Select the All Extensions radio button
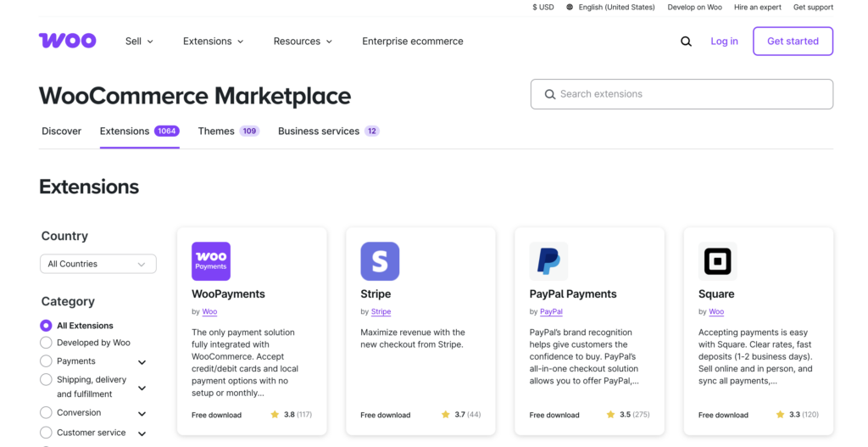The width and height of the screenshot is (868, 447). (46, 326)
